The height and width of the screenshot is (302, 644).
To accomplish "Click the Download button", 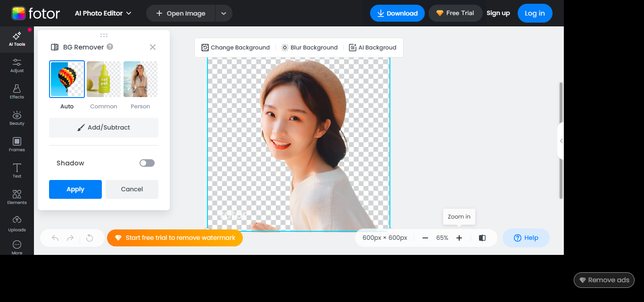I will (397, 13).
